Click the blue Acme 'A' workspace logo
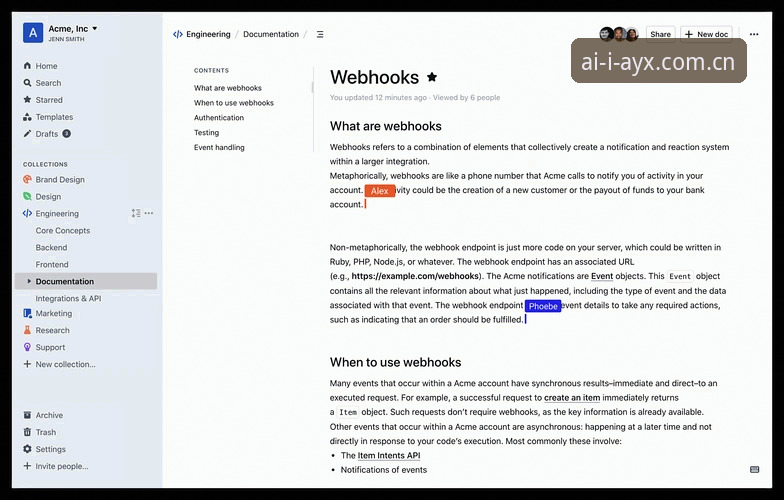784x500 pixels. 33,33
